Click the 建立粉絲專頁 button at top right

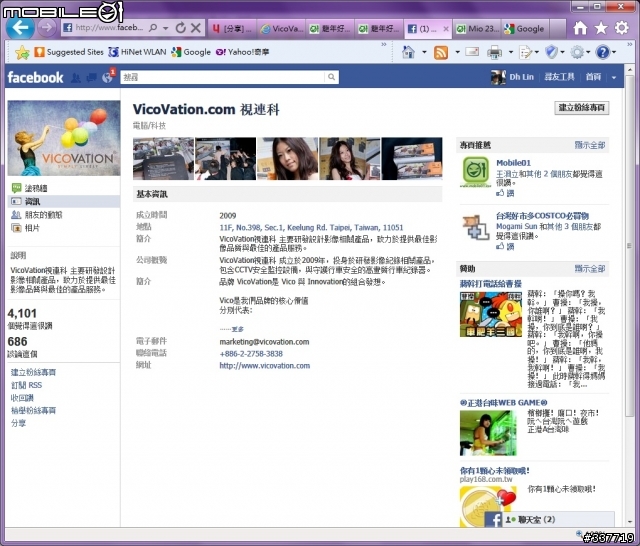click(581, 108)
